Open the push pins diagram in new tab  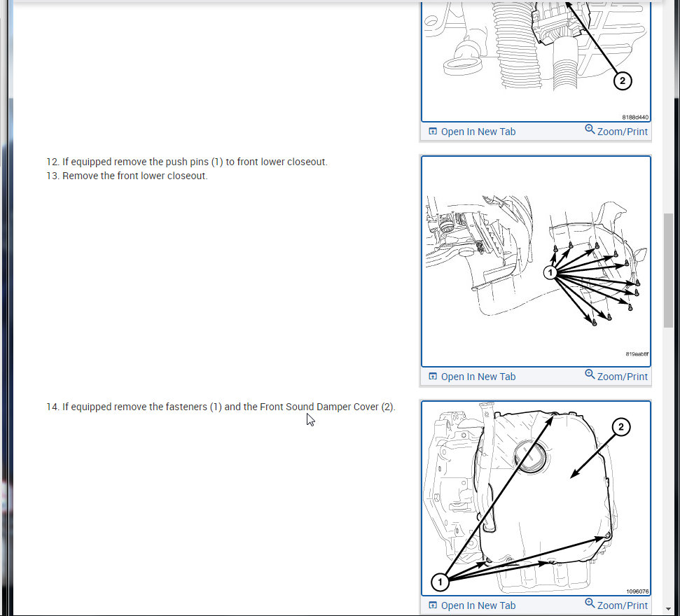click(472, 377)
